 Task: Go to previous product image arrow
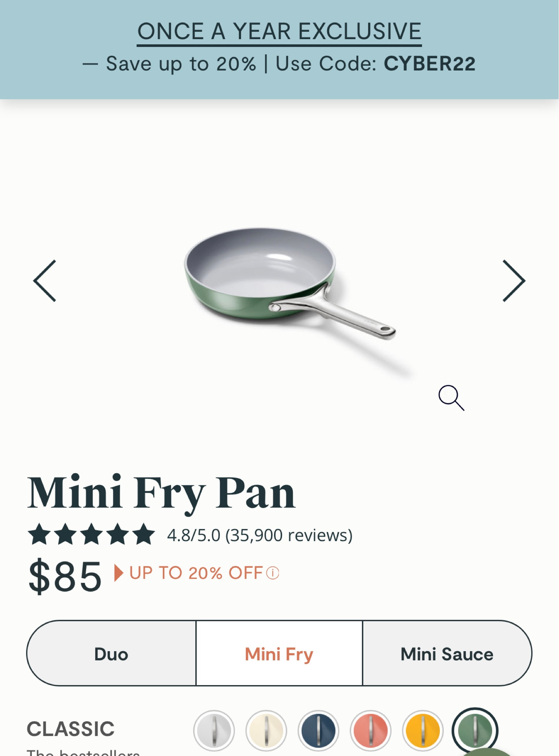tap(45, 281)
